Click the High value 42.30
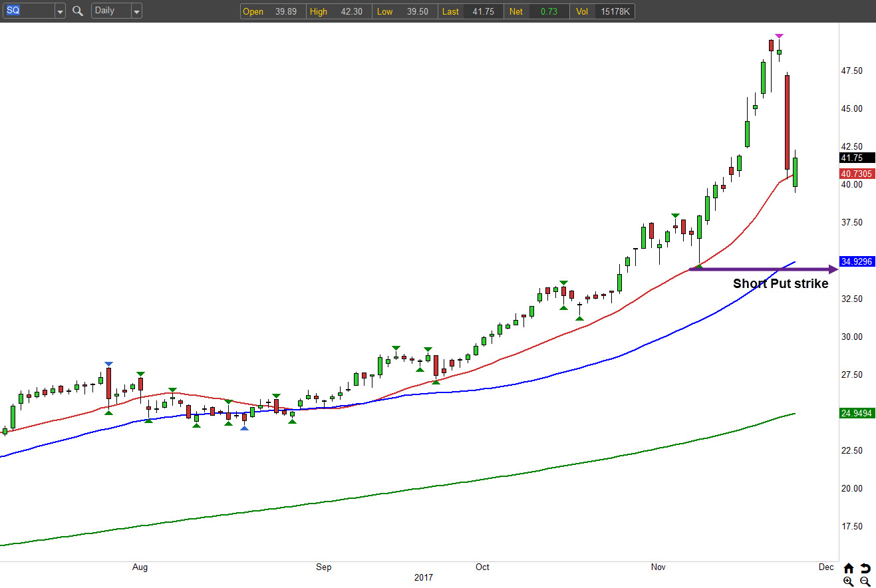The image size is (876, 588). pos(351,11)
